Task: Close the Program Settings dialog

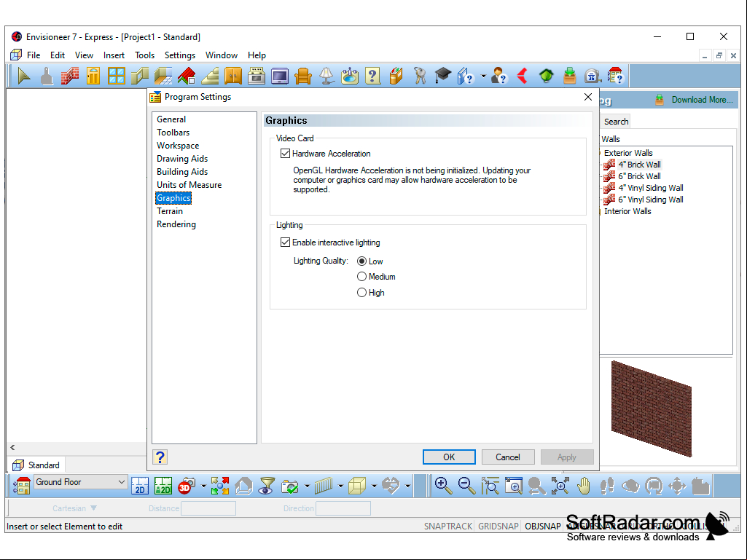Action: 588,97
